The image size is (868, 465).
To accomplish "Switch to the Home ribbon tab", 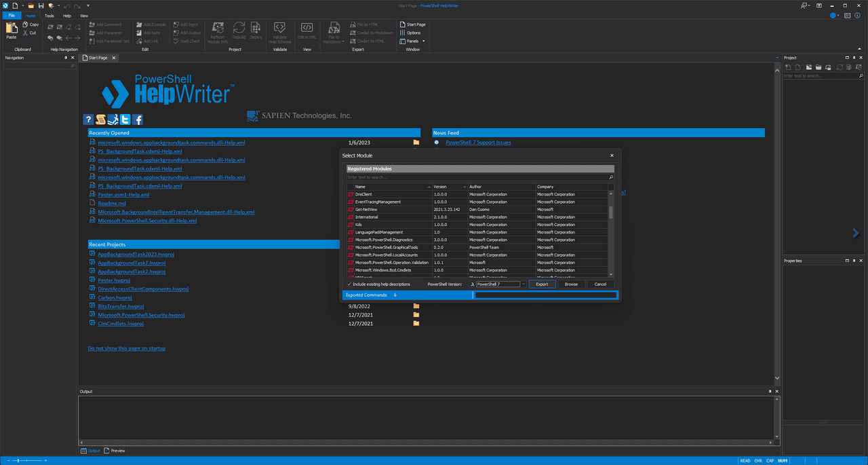I will (x=31, y=15).
